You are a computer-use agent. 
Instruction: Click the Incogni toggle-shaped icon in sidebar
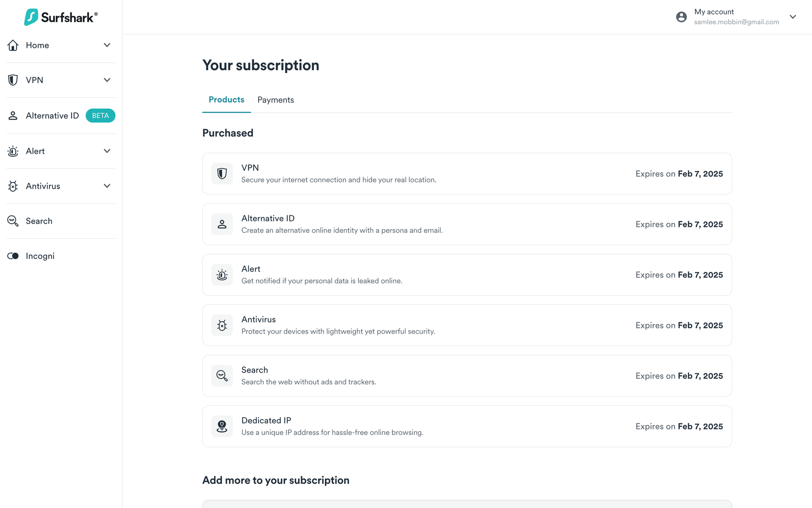[13, 256]
